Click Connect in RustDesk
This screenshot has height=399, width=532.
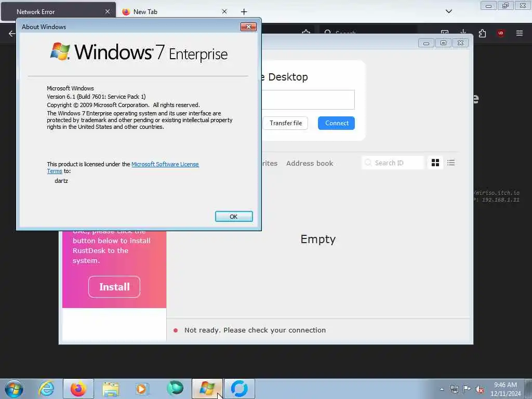point(336,123)
